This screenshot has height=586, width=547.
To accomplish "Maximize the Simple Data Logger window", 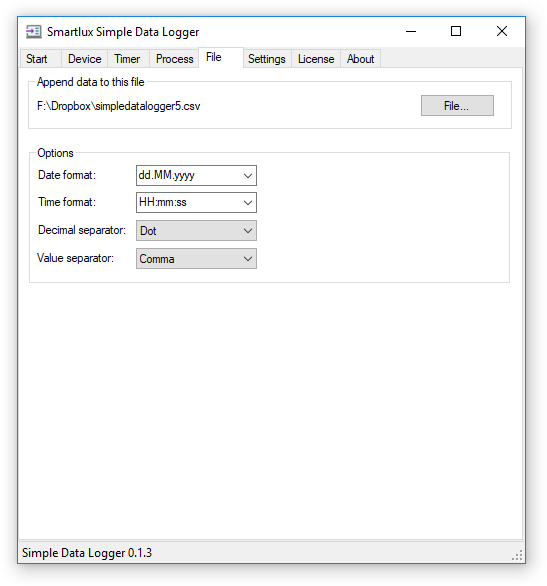I will (x=456, y=31).
